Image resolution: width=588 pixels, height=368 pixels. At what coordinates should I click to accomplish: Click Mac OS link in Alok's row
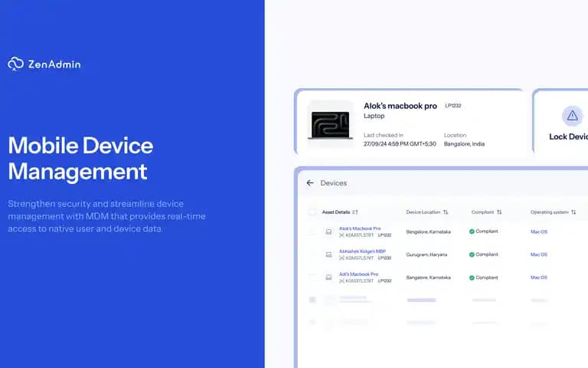pos(539,232)
